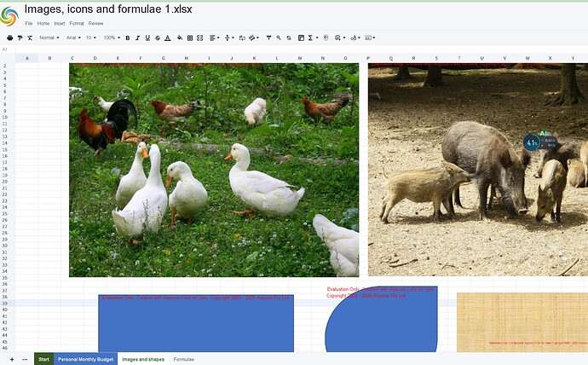This screenshot has width=588, height=365.
Task: Expand the Arial font dropdown
Action: (74, 38)
